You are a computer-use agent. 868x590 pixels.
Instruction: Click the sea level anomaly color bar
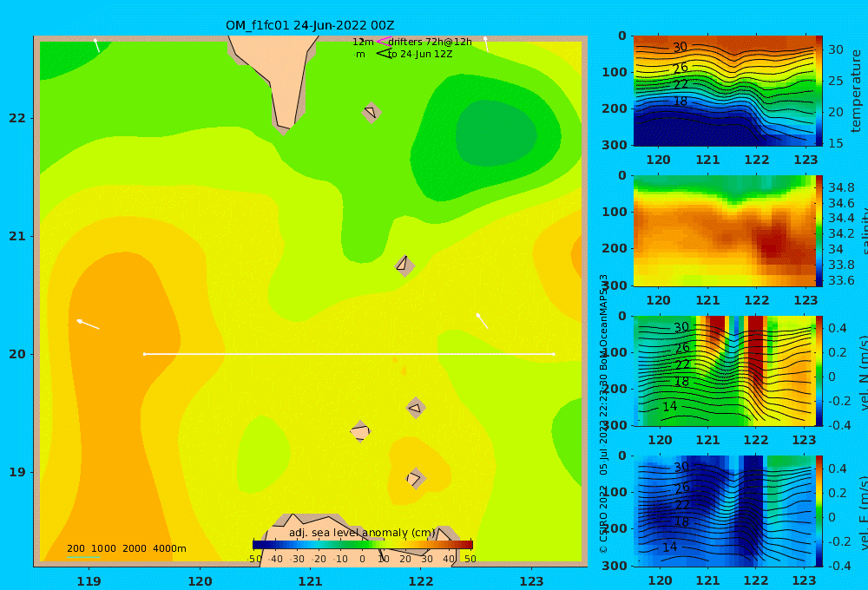tap(363, 545)
